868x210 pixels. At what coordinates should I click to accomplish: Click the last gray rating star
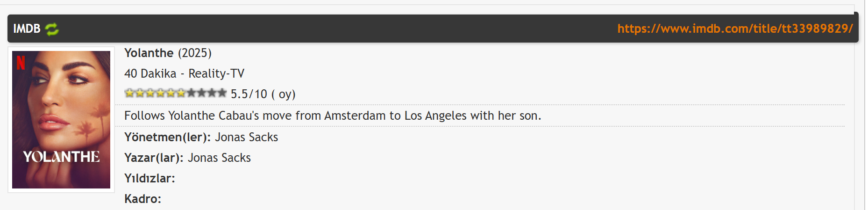click(x=222, y=93)
